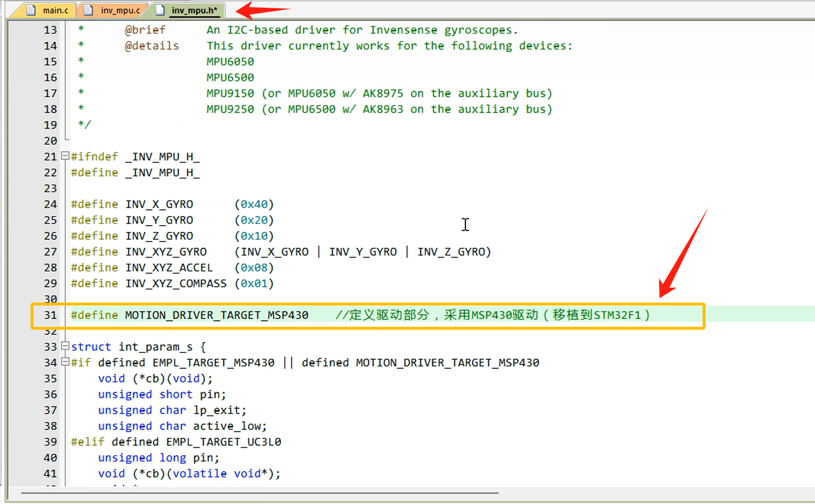The image size is (815, 504).
Task: Click the line number 13 in the margin
Action: pyautogui.click(x=50, y=30)
